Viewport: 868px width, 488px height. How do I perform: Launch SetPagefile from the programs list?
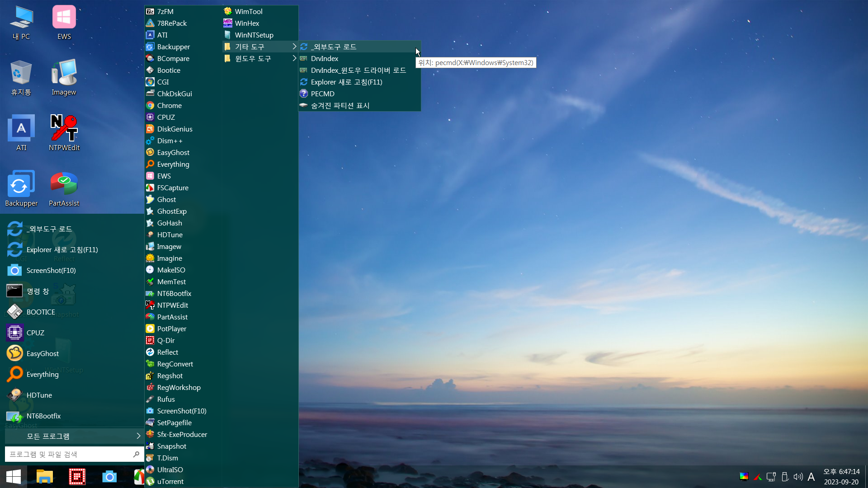tap(183, 422)
